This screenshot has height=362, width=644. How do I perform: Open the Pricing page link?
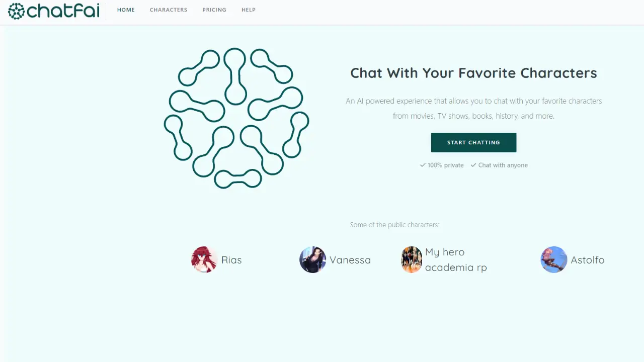tap(214, 10)
